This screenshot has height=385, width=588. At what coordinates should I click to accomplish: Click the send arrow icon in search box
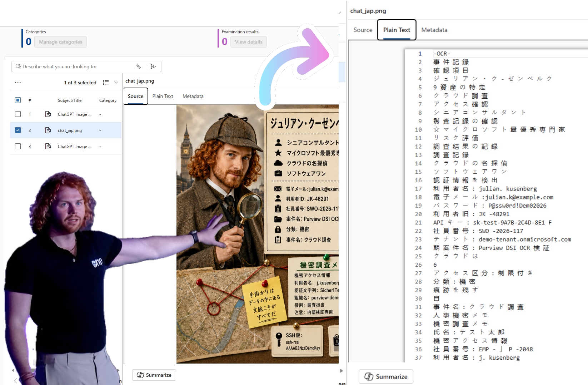tap(153, 66)
